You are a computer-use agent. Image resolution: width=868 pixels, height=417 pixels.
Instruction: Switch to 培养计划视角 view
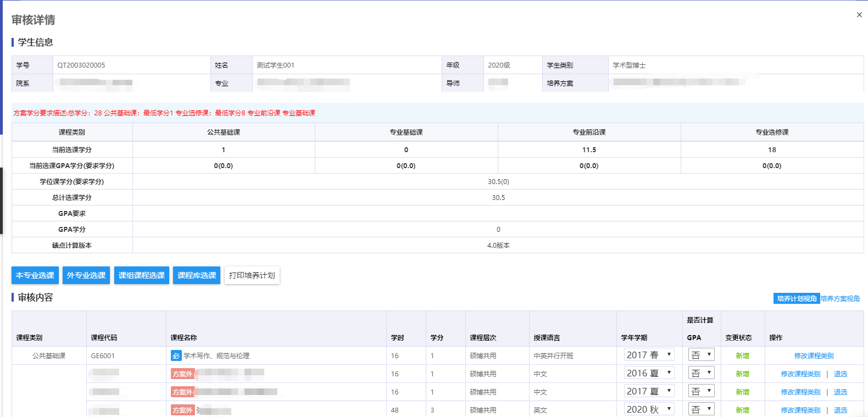[796, 299]
